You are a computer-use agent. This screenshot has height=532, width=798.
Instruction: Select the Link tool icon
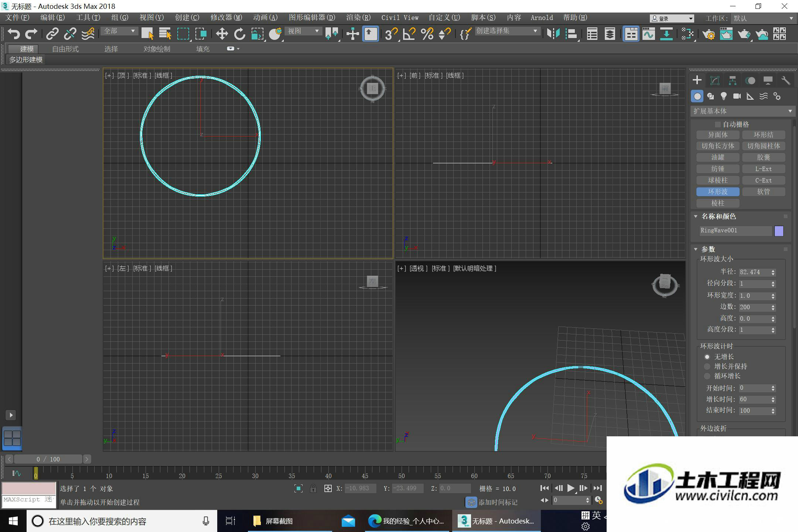click(52, 34)
